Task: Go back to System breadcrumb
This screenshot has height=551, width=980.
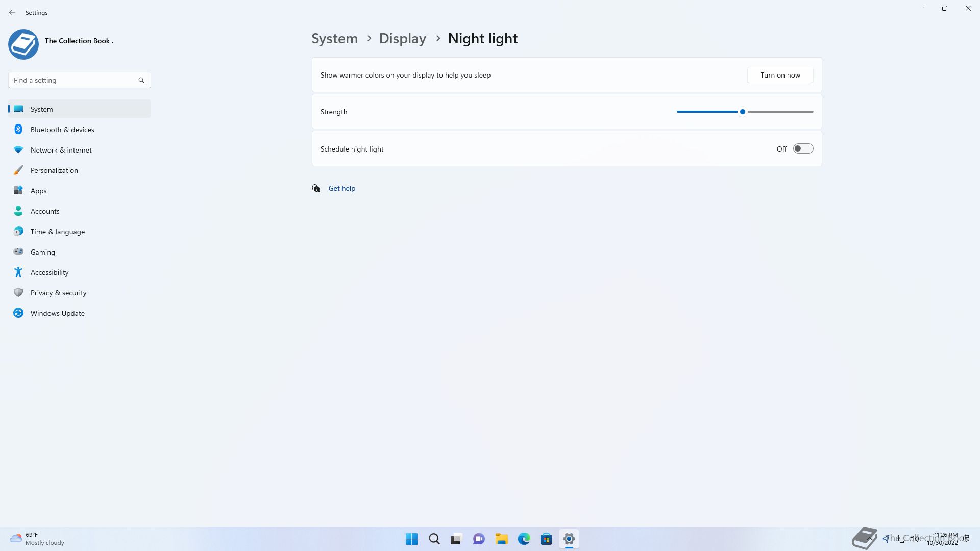Action: (x=335, y=38)
